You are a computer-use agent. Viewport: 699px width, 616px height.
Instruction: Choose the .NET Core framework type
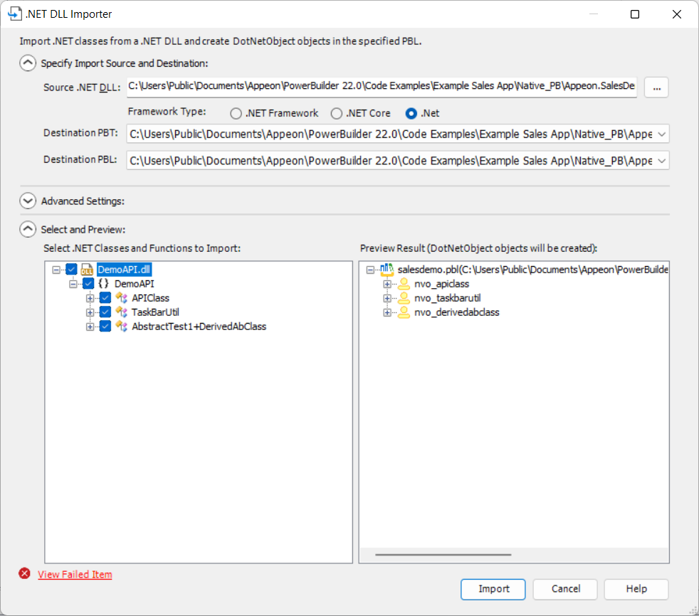coord(337,113)
